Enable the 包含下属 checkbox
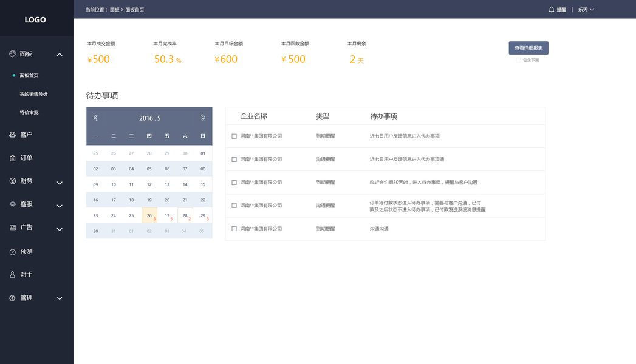Image resolution: width=636 pixels, height=364 pixels. point(518,60)
